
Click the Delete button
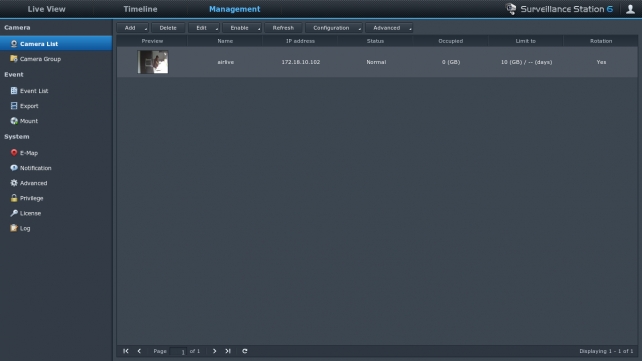168,28
